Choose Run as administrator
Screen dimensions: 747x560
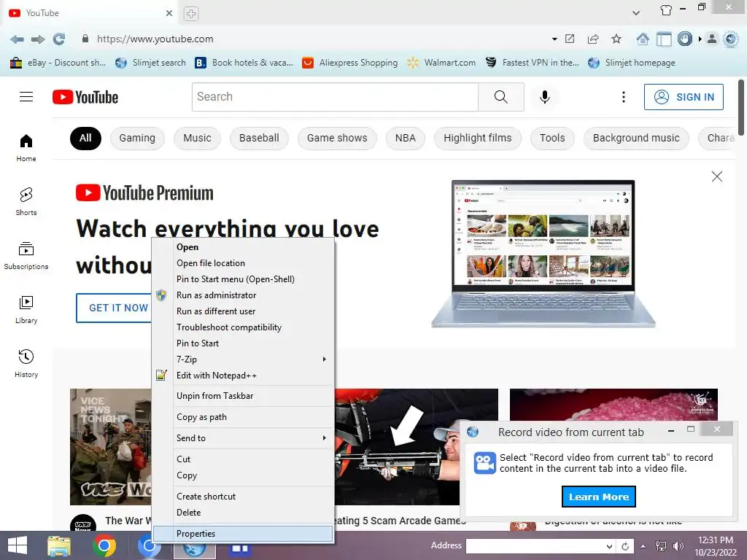pyautogui.click(x=244, y=295)
